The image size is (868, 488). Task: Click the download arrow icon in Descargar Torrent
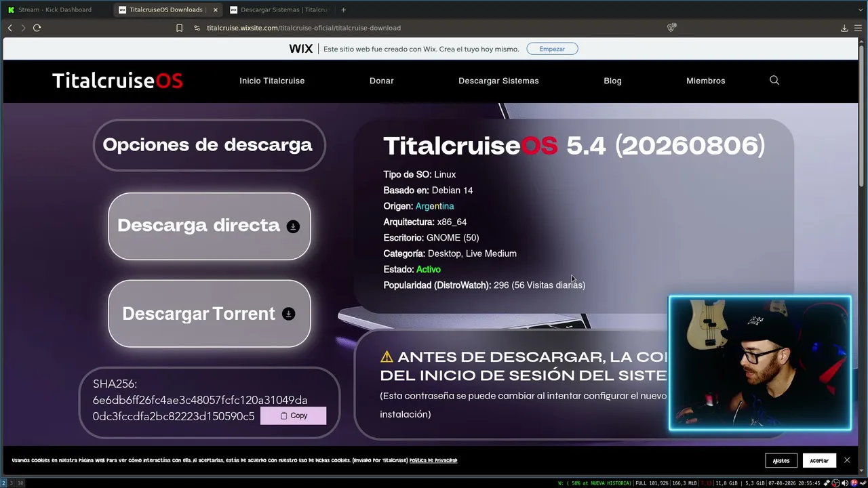coord(288,314)
